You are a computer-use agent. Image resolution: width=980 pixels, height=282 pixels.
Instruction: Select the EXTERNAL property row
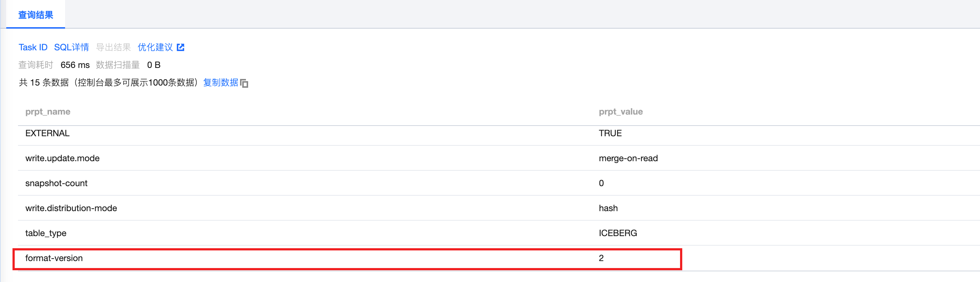click(47, 133)
